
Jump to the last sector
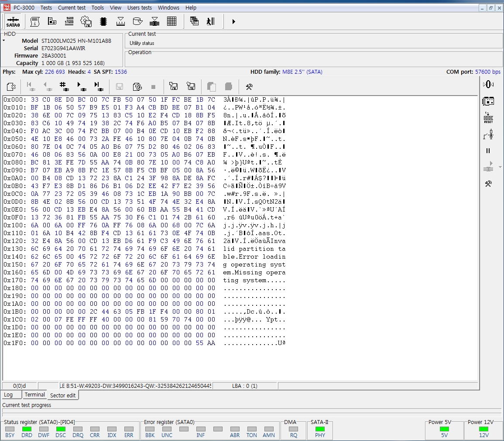(x=98, y=86)
